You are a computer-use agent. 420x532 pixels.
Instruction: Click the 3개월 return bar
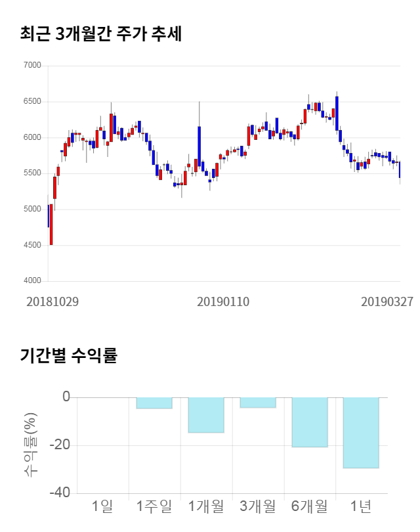click(x=258, y=402)
